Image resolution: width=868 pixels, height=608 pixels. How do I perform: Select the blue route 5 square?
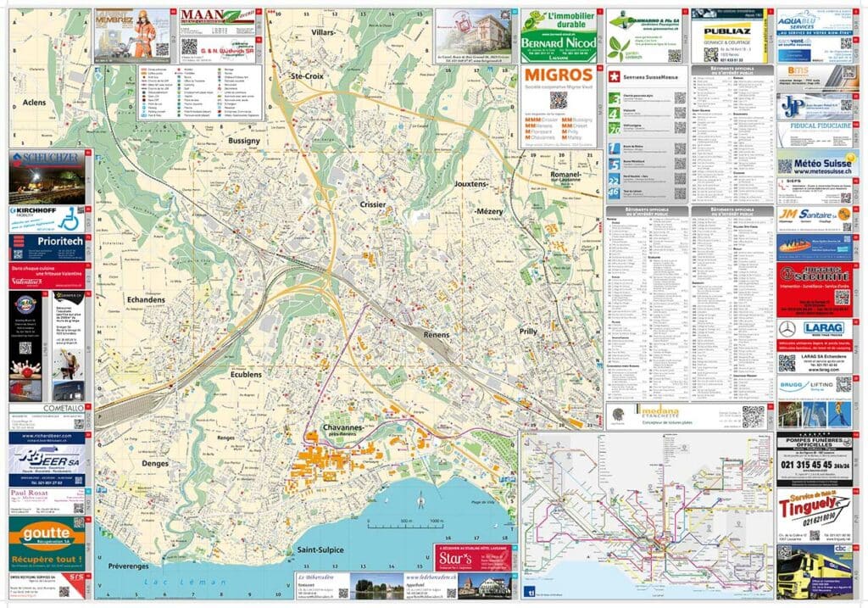pyautogui.click(x=614, y=164)
